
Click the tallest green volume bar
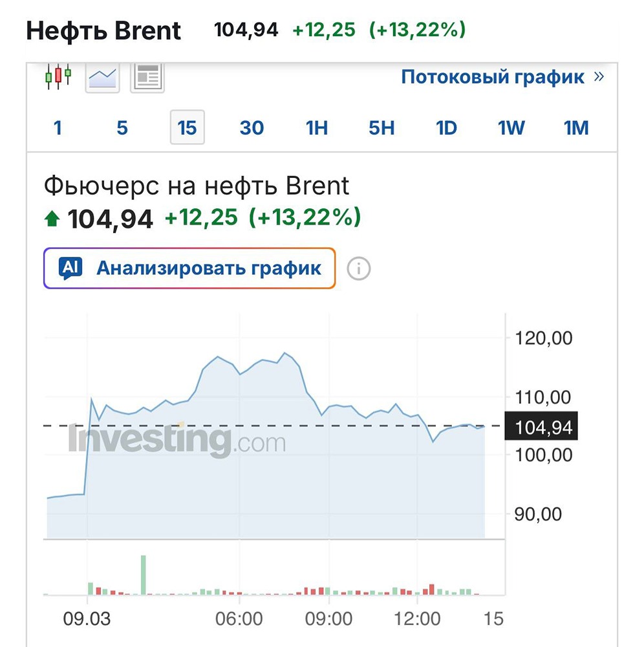point(144,575)
